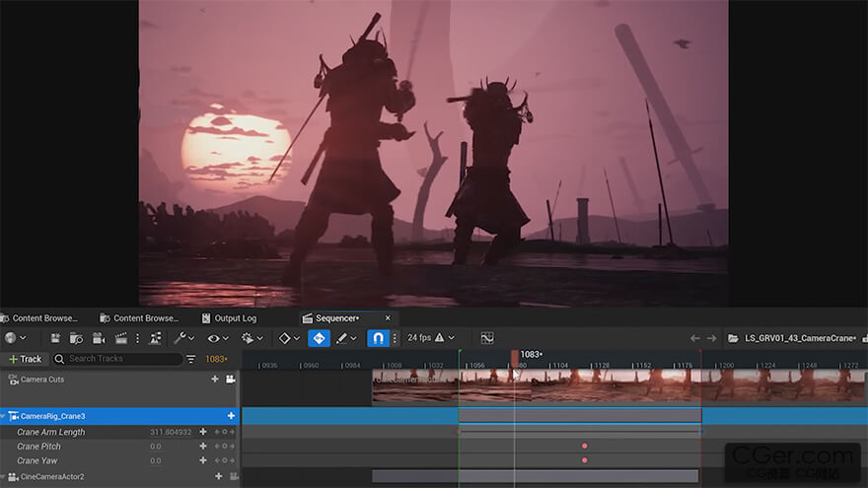Click plus on the CineCameraActor2 row

[219, 476]
